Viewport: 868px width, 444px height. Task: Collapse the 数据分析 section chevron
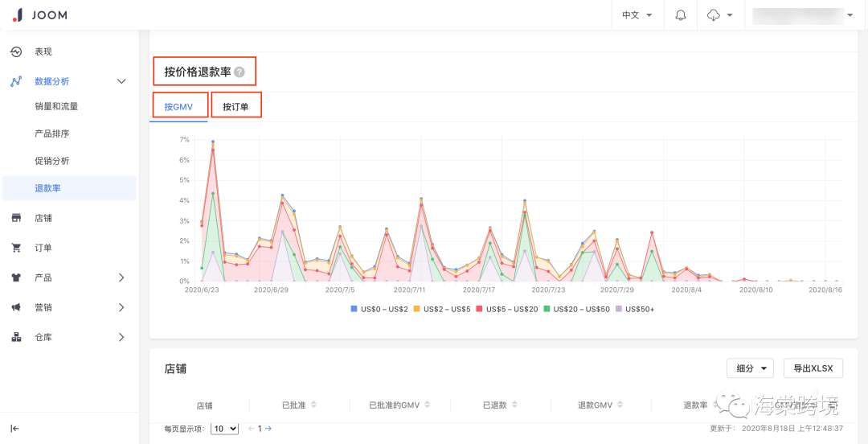click(x=122, y=81)
